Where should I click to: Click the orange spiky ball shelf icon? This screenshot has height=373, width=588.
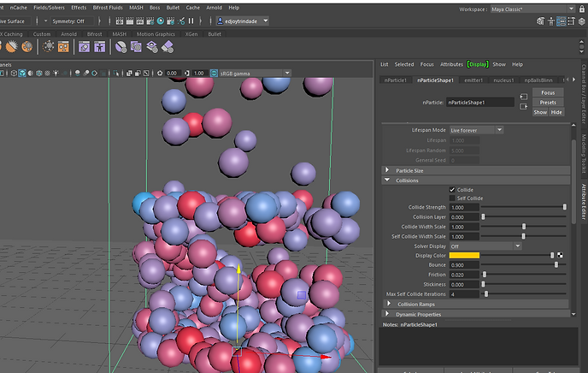coord(12,47)
